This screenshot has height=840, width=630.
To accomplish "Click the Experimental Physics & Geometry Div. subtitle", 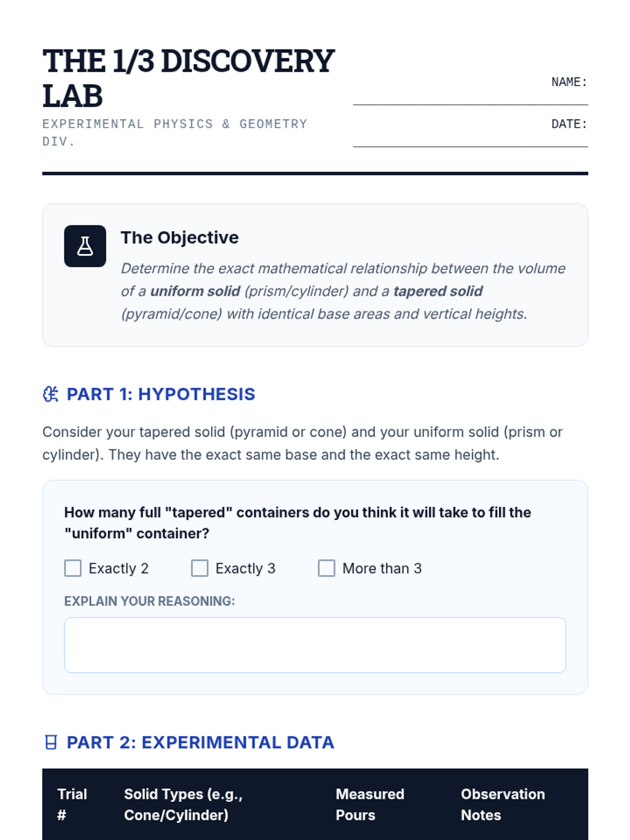I will 175,133.
